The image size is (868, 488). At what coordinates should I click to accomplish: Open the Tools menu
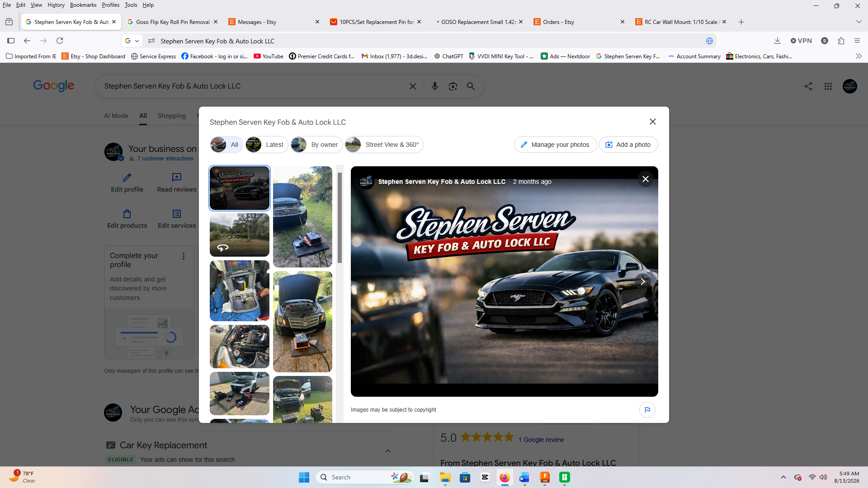click(131, 5)
